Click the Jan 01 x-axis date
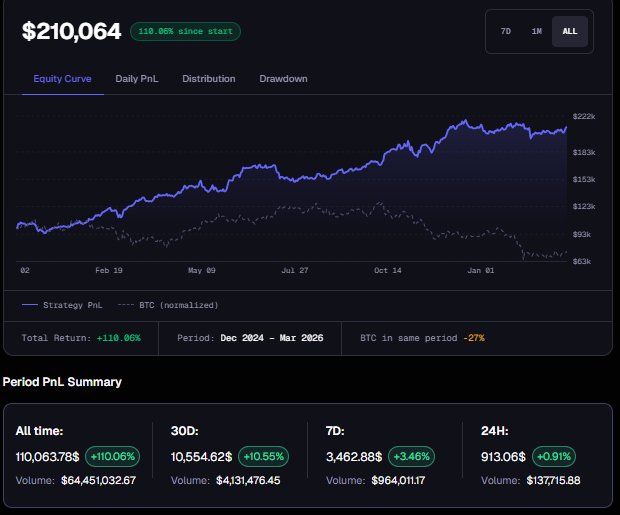This screenshot has width=620, height=515. 481,271
